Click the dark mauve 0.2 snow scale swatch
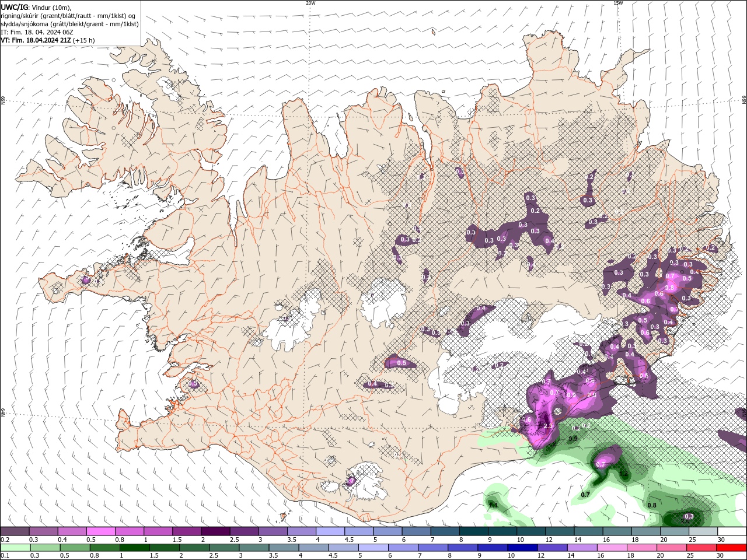The width and height of the screenshot is (747, 560). tap(15, 531)
